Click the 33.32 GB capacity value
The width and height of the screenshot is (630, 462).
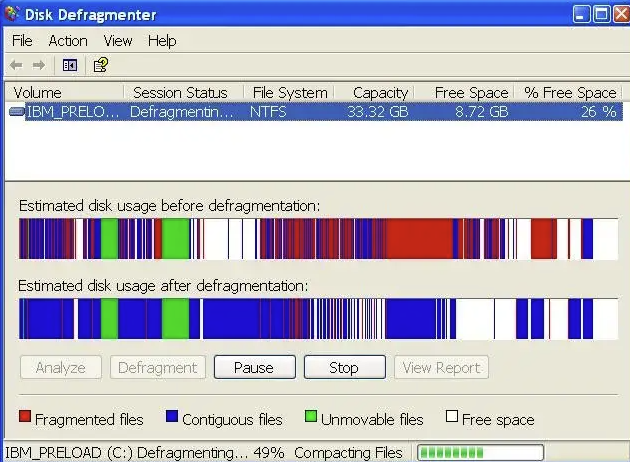coord(378,111)
